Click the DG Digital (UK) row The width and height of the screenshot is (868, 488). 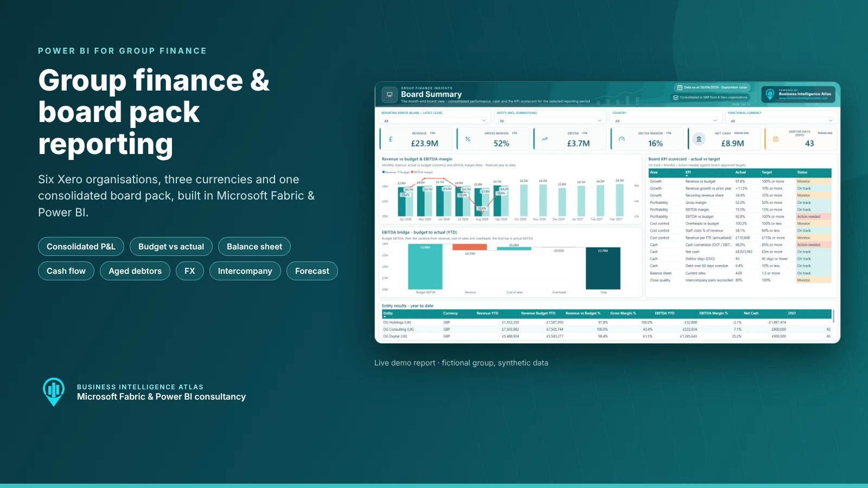pyautogui.click(x=607, y=337)
